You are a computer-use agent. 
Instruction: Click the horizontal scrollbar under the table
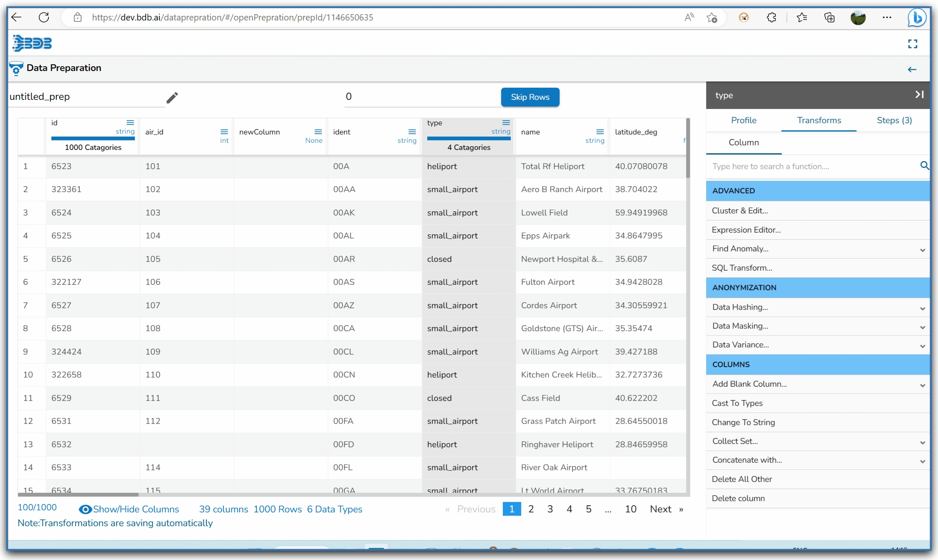coord(78,494)
